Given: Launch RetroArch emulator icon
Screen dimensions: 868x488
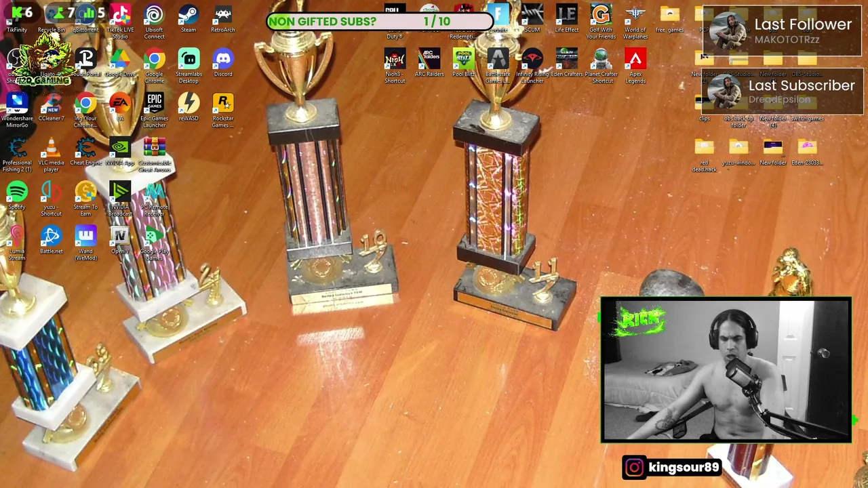Looking at the screenshot, I should coord(223,19).
